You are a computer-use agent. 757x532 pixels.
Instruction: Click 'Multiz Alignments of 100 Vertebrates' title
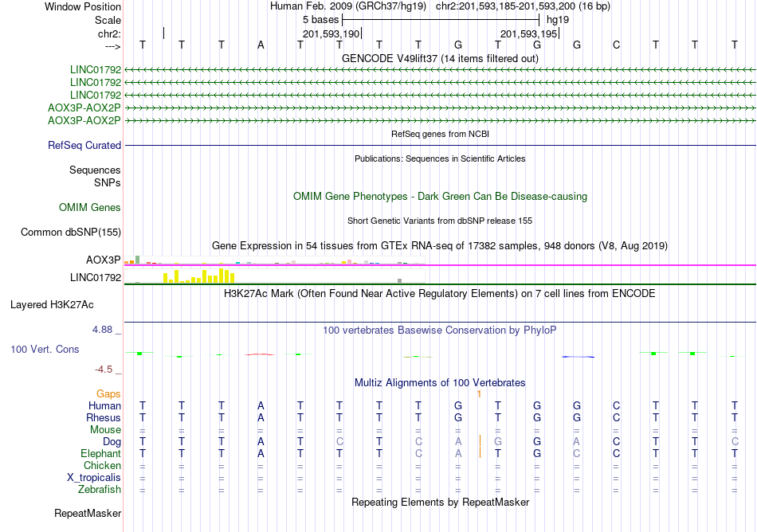[440, 383]
